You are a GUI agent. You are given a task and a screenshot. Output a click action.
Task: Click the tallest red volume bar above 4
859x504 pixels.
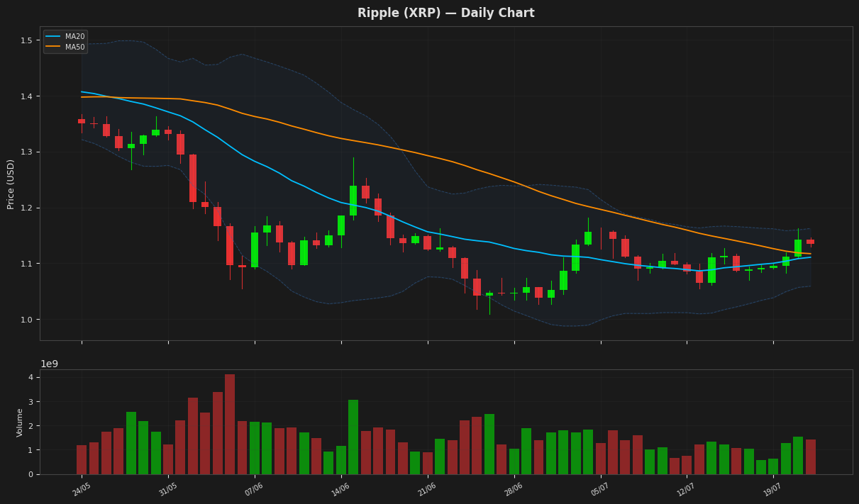[x=230, y=424]
